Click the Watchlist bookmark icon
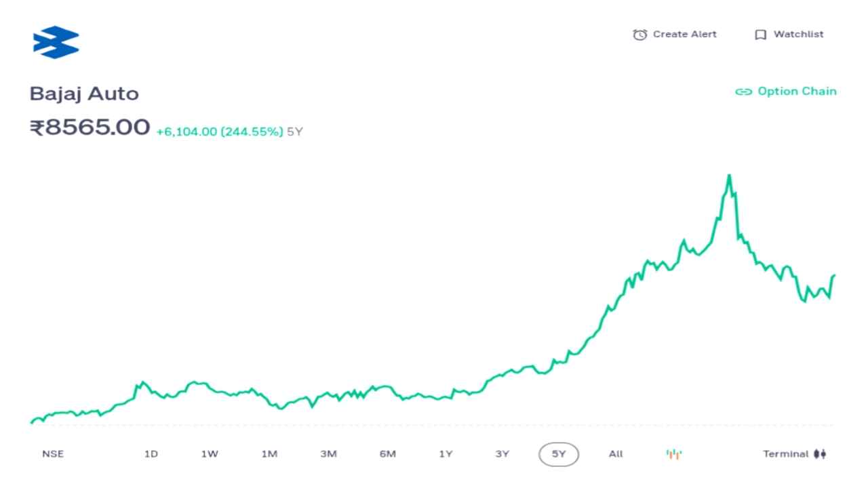The image size is (868, 488). coord(760,35)
